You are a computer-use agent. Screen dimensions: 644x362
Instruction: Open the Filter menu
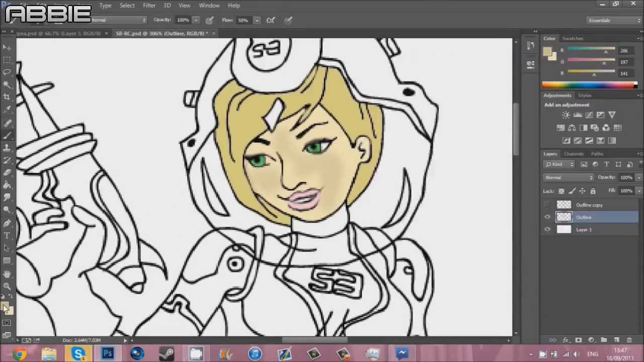(x=149, y=6)
